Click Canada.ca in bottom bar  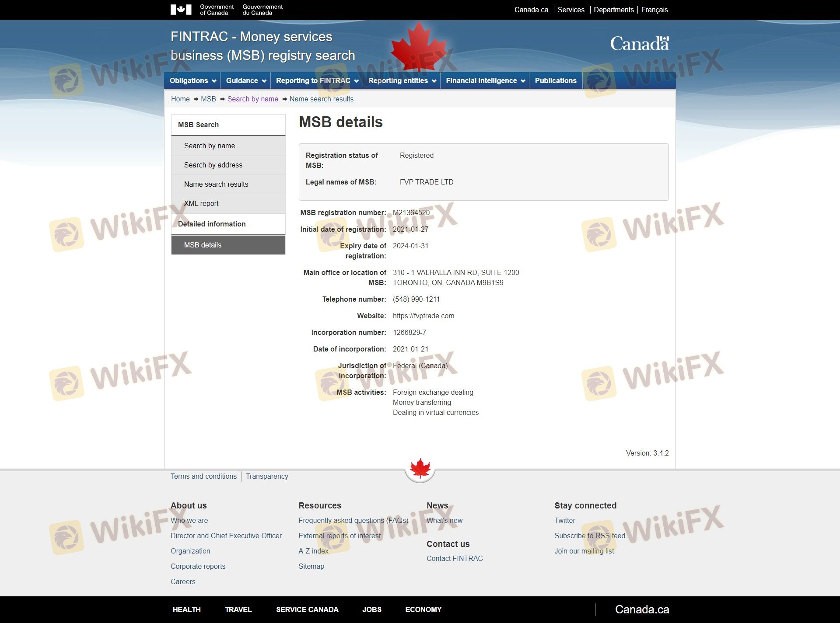tap(642, 609)
